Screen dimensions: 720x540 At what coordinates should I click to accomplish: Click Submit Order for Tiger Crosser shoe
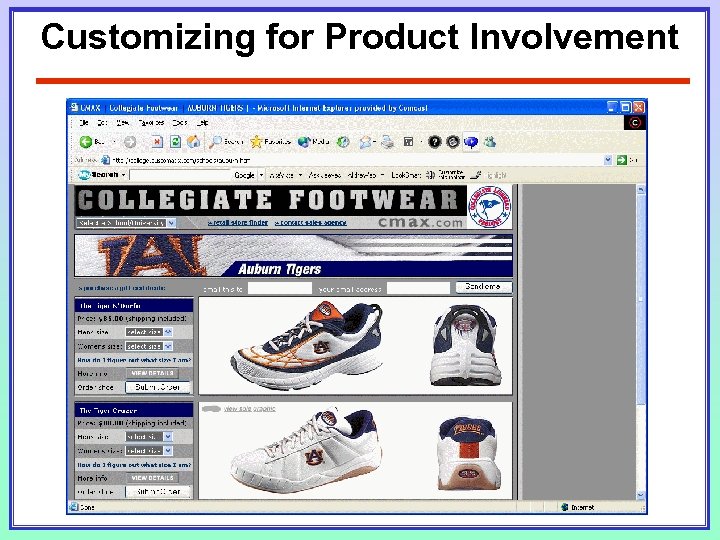pyautogui.click(x=158, y=492)
